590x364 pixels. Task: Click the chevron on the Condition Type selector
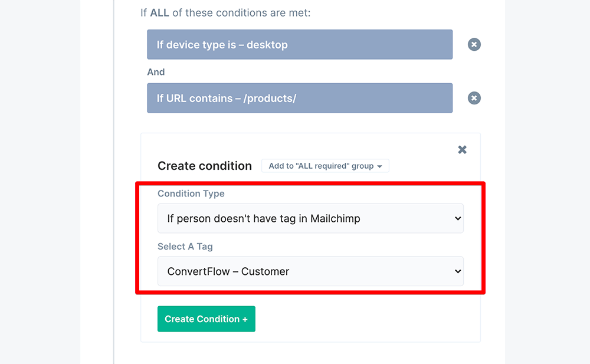(457, 218)
